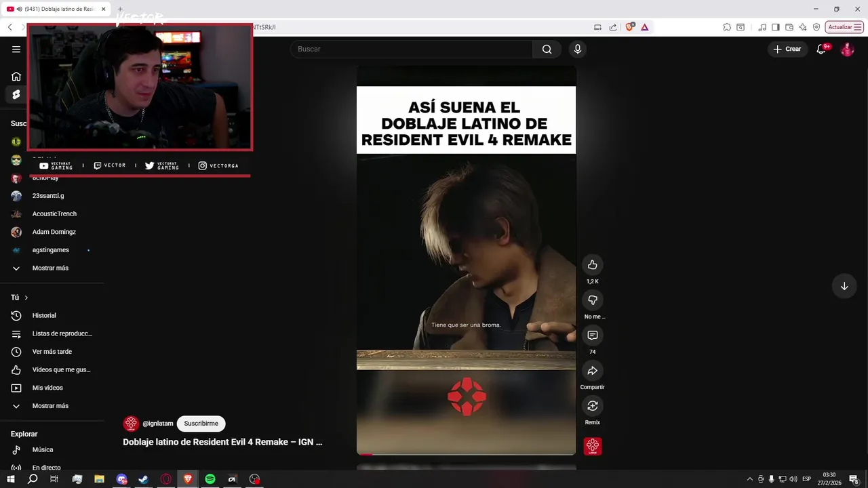
Task: Open the agstingames subscription
Action: (x=52, y=249)
